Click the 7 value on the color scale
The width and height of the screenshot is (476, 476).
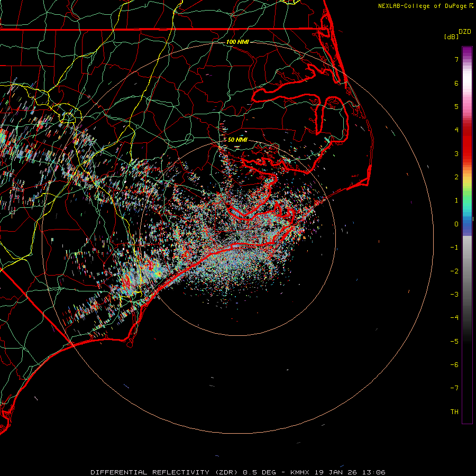point(455,60)
